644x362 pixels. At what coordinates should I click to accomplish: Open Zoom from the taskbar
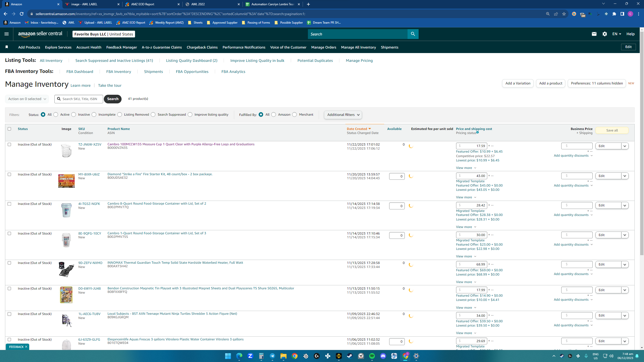click(x=250, y=356)
